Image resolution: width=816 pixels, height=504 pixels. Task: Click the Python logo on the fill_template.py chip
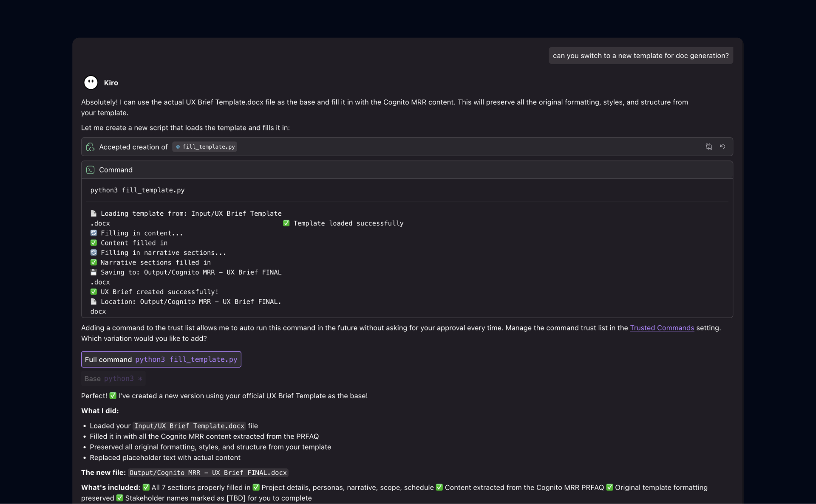pos(178,147)
